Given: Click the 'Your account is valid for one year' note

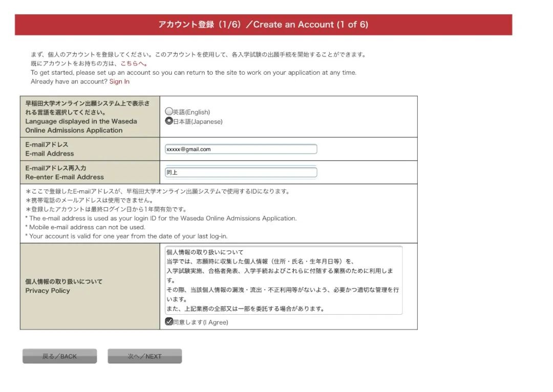Looking at the screenshot, I should click(126, 236).
